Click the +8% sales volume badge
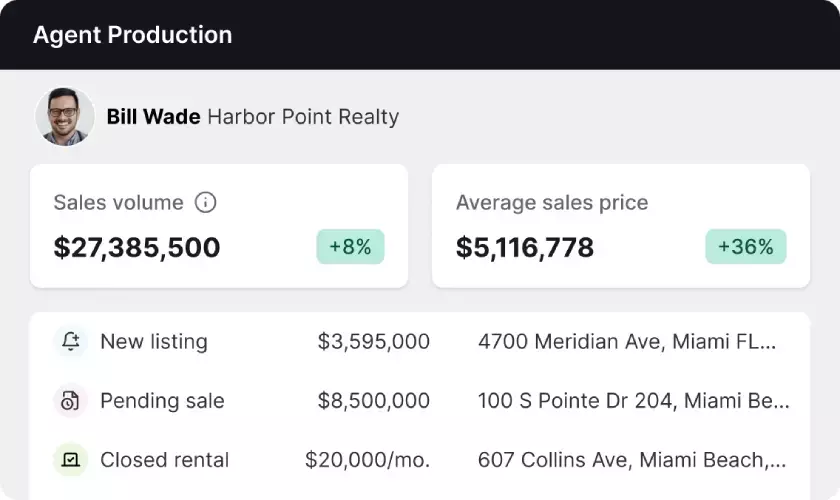 click(x=350, y=247)
